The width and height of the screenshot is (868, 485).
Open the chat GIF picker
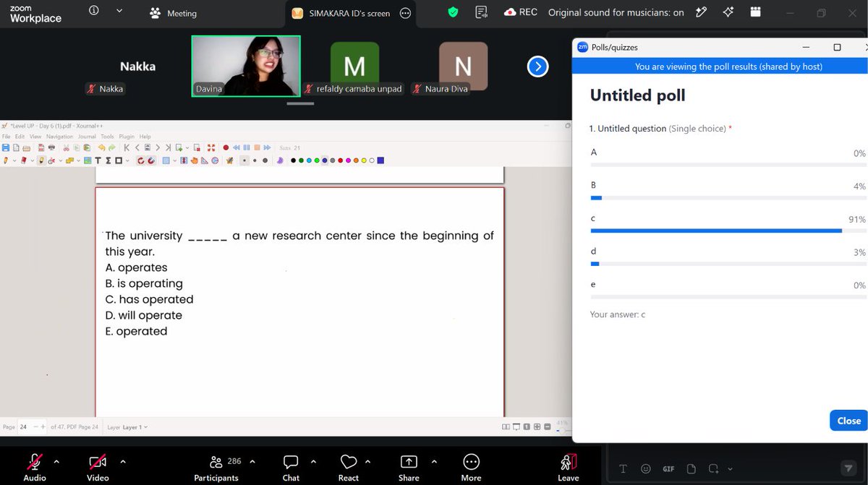coord(668,468)
